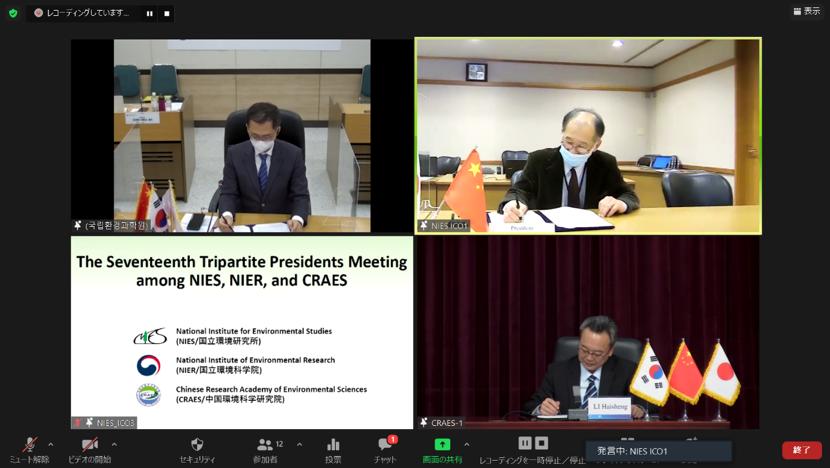Click the muted mic icon on NIES_ICO3 tile
Screen dimensions: 830x468
78,422
